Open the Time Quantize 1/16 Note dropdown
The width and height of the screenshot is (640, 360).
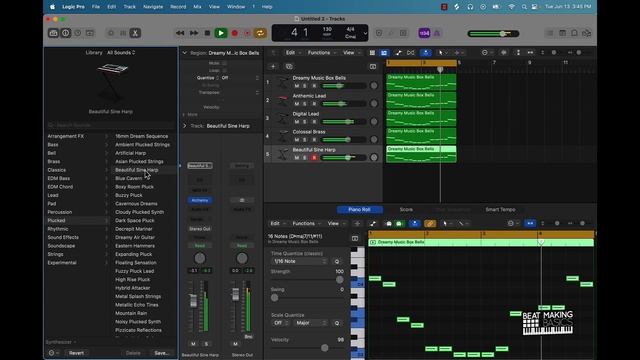[300, 261]
